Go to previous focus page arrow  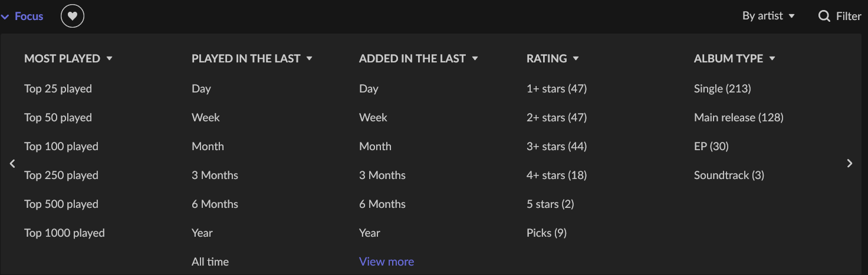pyautogui.click(x=12, y=164)
